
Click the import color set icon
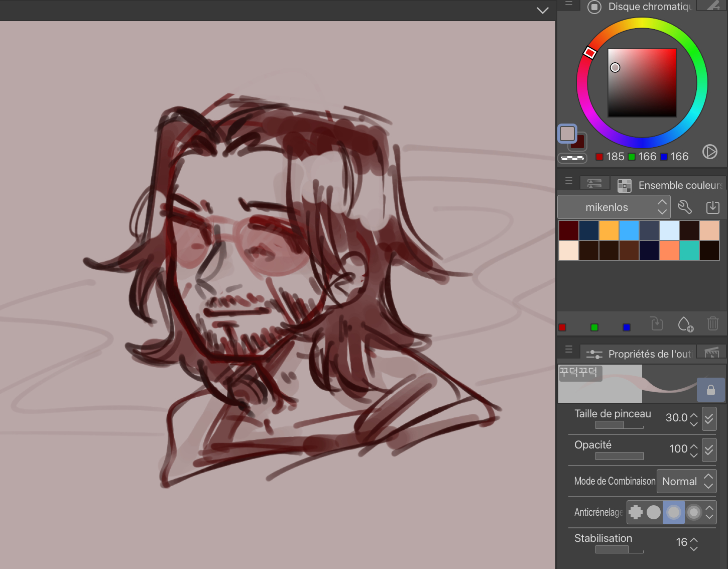pos(712,207)
